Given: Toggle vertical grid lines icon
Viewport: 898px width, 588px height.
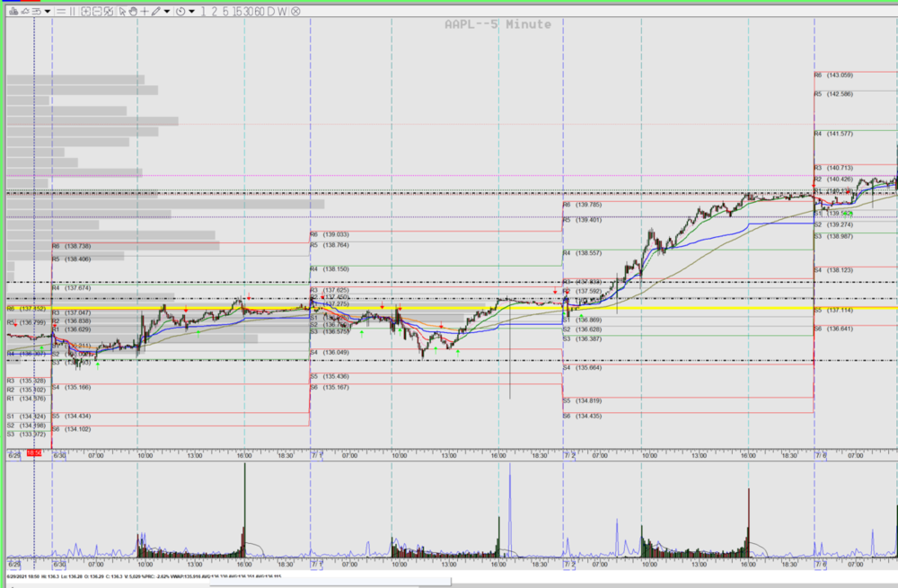Looking at the screenshot, I should [73, 12].
